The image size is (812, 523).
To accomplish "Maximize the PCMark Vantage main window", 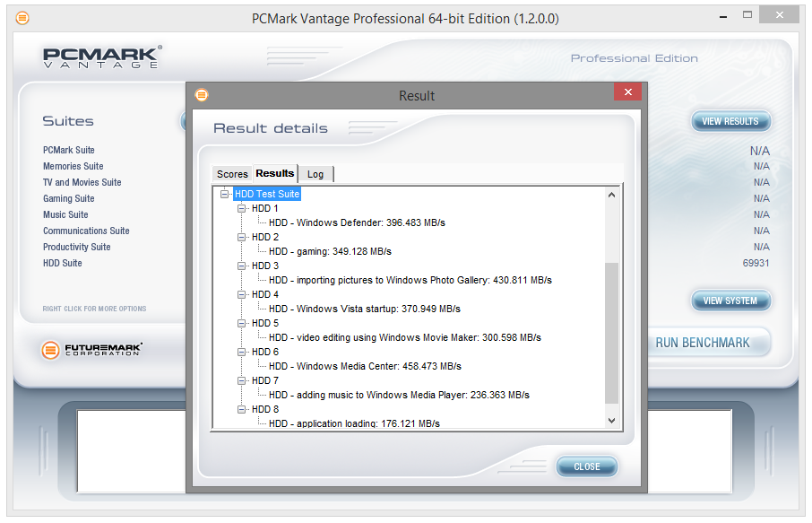I will (x=747, y=15).
